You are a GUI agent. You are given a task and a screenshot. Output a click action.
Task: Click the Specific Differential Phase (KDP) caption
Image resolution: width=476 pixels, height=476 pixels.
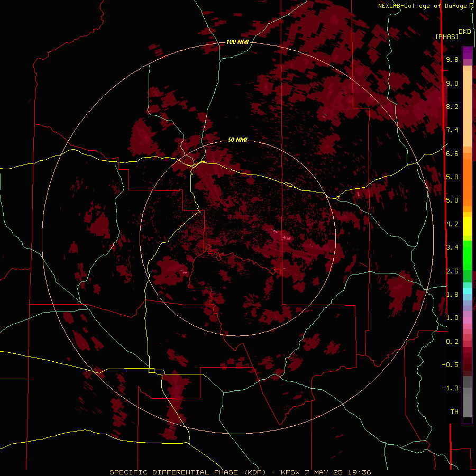pos(193,472)
